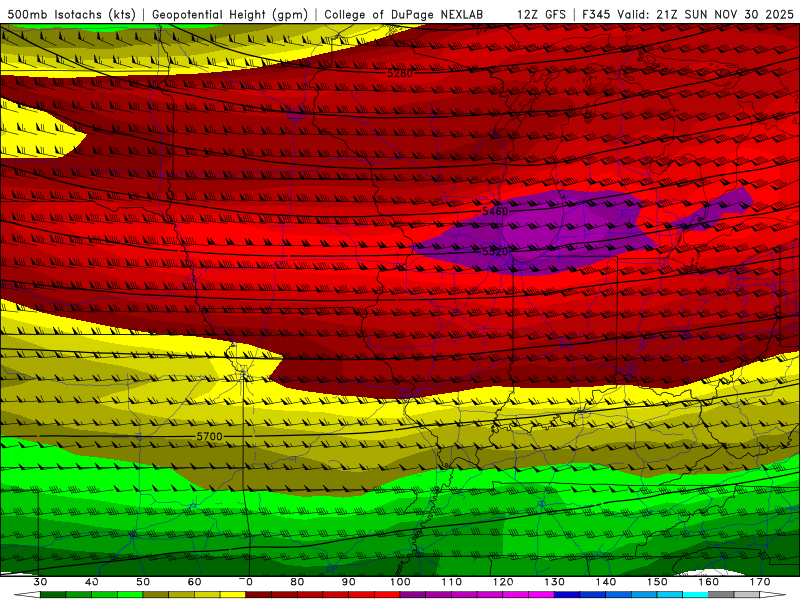
Task: Select the darkest green colorbar swatch at 30
Action: (x=53, y=595)
